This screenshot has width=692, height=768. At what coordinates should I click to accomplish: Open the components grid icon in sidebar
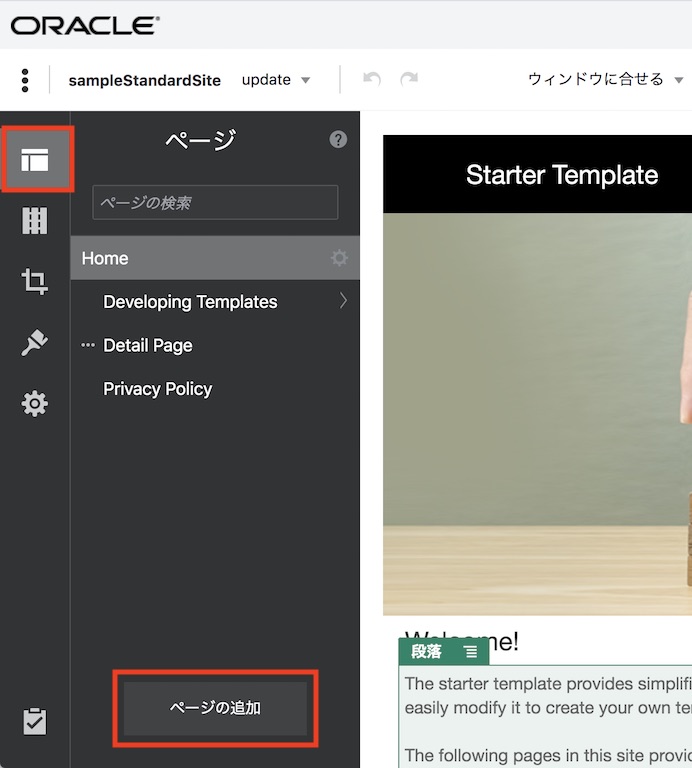(35, 221)
